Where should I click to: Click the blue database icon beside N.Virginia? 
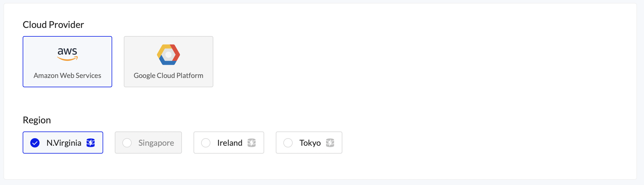pyautogui.click(x=91, y=143)
